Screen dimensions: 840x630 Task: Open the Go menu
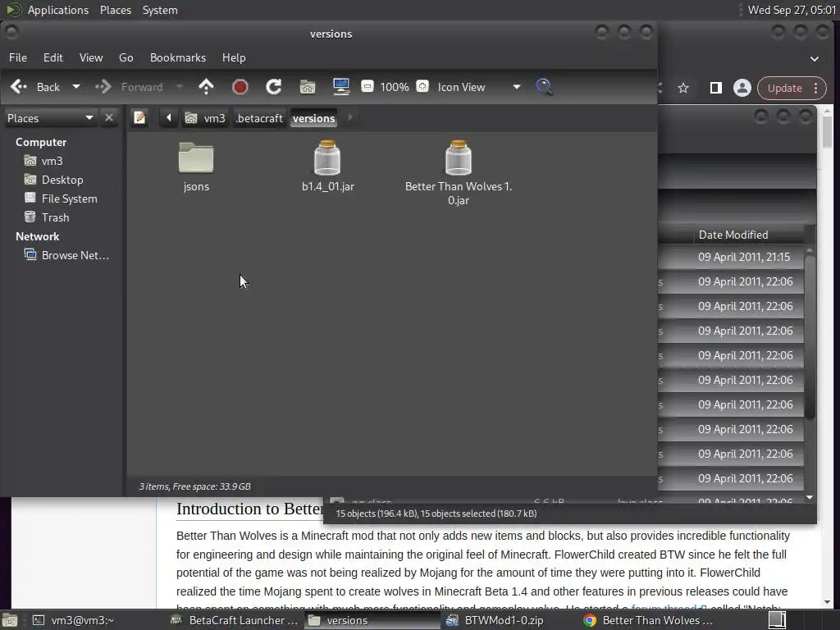coord(126,57)
